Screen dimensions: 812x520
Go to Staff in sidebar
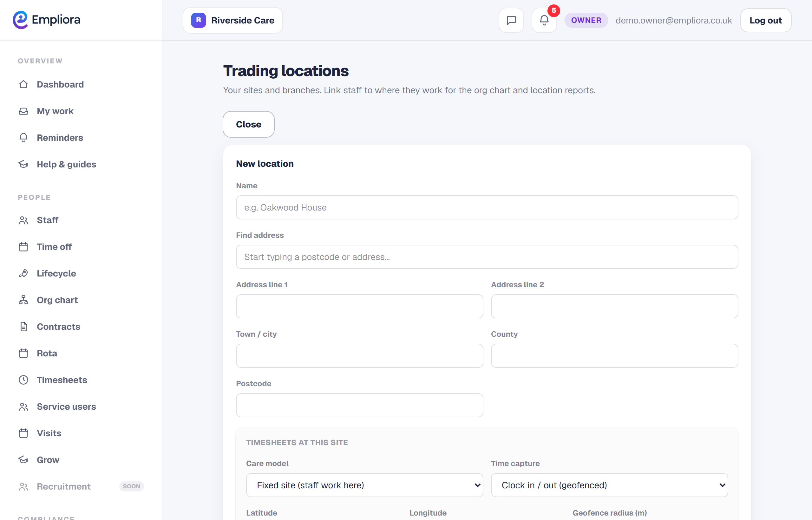tap(47, 220)
